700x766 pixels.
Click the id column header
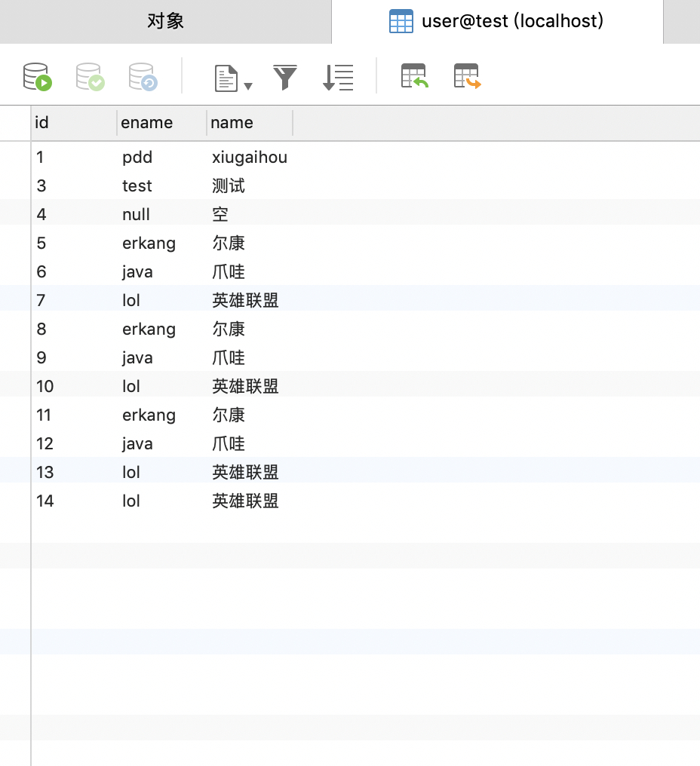(74, 123)
